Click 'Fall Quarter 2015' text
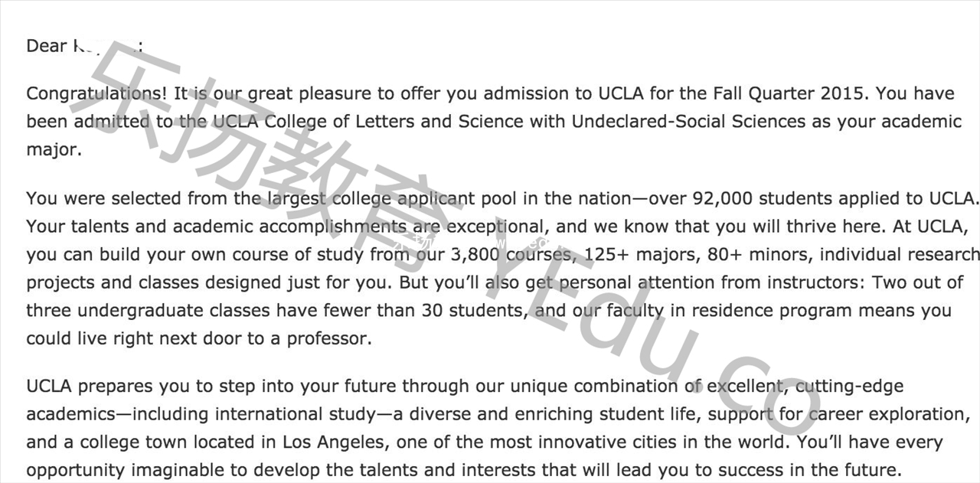This screenshot has width=980, height=483. [x=791, y=93]
